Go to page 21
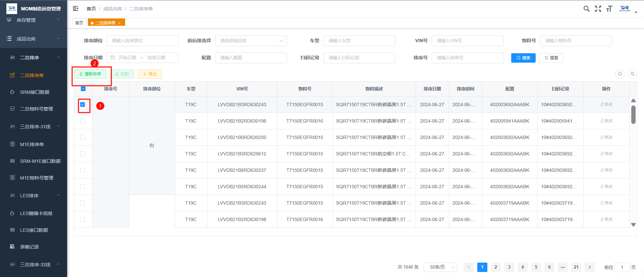The width and height of the screenshot is (644, 277). coord(576,267)
